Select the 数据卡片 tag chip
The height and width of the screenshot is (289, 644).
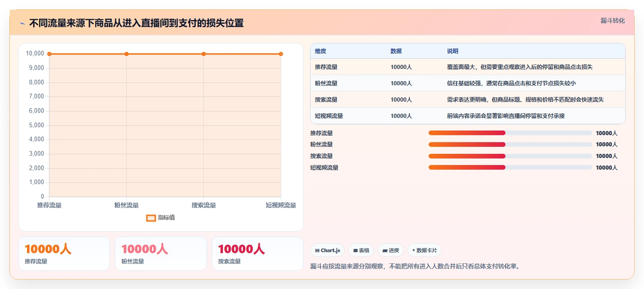[424, 250]
